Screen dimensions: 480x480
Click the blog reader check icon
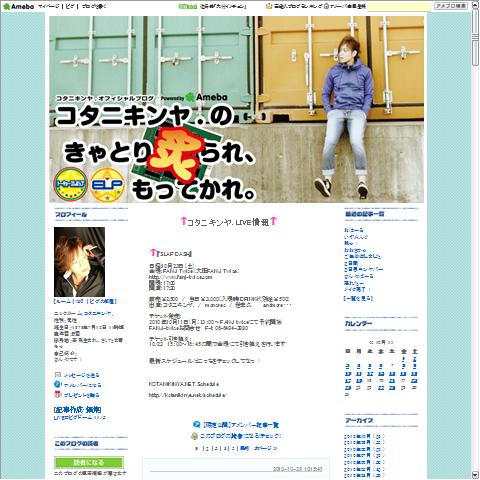click(x=195, y=436)
